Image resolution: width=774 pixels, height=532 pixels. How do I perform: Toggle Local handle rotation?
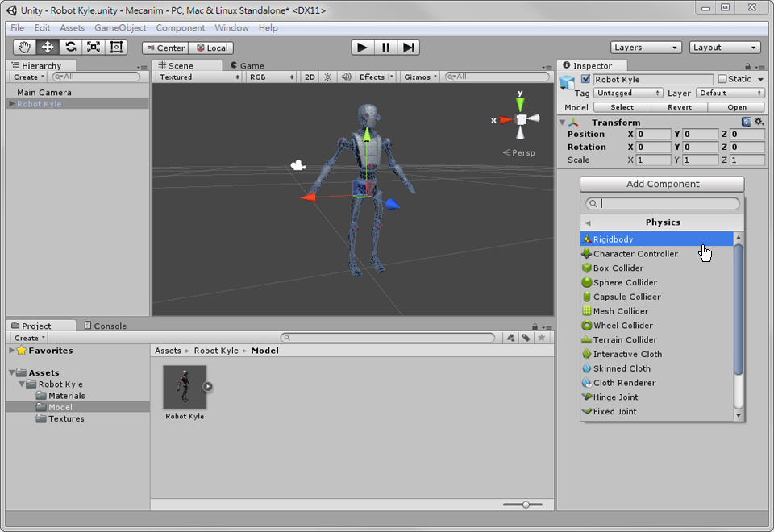click(x=212, y=48)
